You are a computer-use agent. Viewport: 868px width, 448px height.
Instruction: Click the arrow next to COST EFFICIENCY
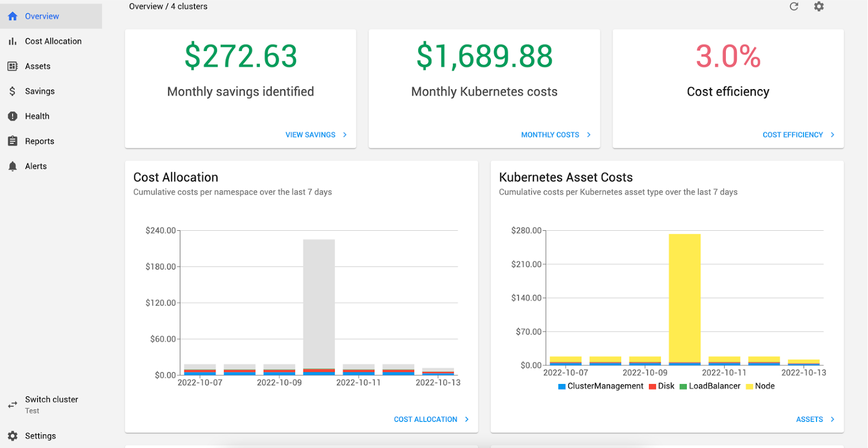(x=833, y=135)
